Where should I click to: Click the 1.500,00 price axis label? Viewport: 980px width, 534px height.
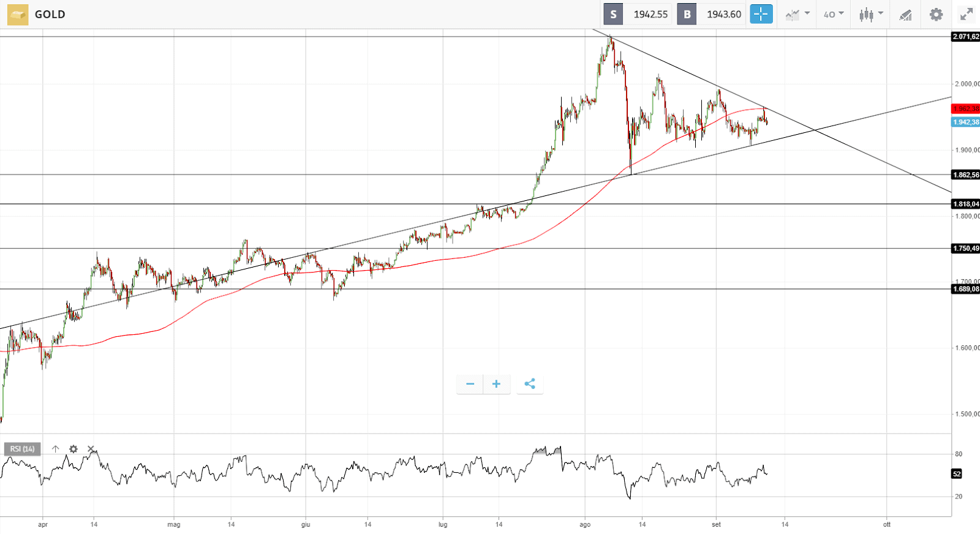click(x=967, y=414)
